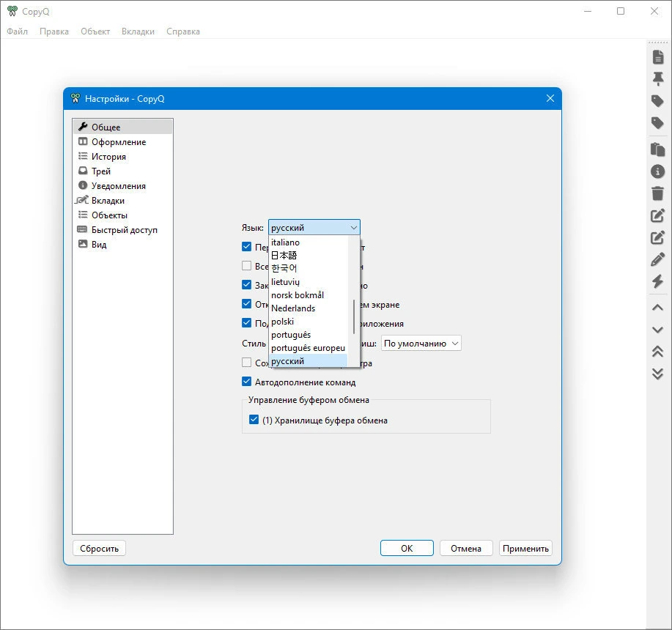Select português europeu in the language list

tap(308, 348)
